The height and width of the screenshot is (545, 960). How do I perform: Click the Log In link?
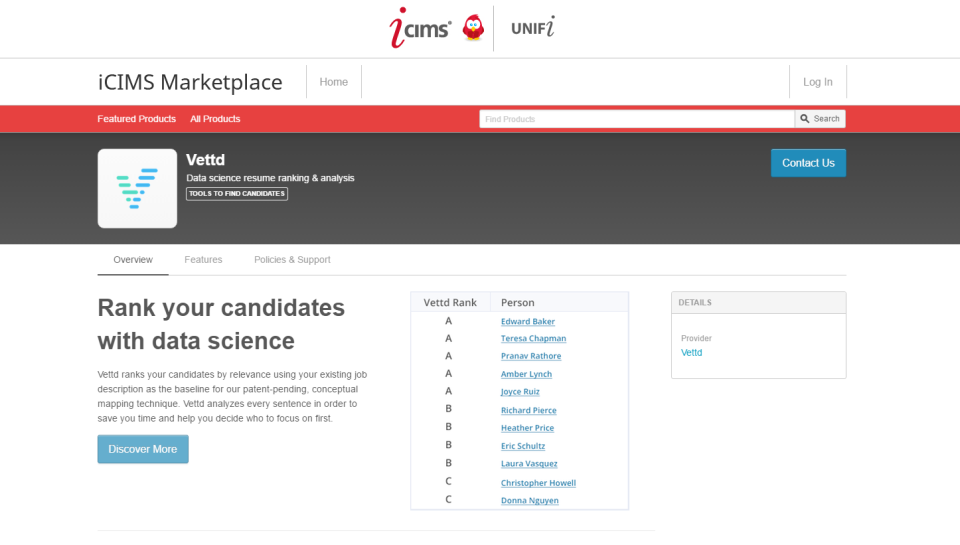pyautogui.click(x=818, y=82)
